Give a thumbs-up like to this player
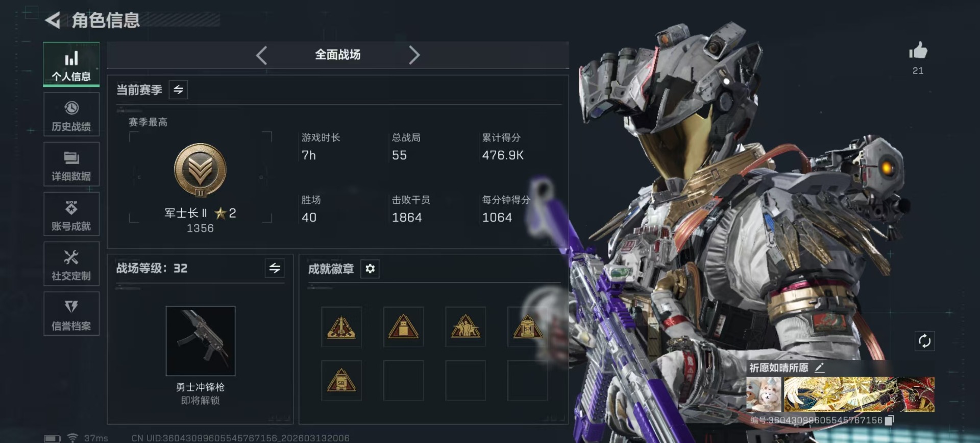The width and height of the screenshot is (980, 443). coord(918,51)
